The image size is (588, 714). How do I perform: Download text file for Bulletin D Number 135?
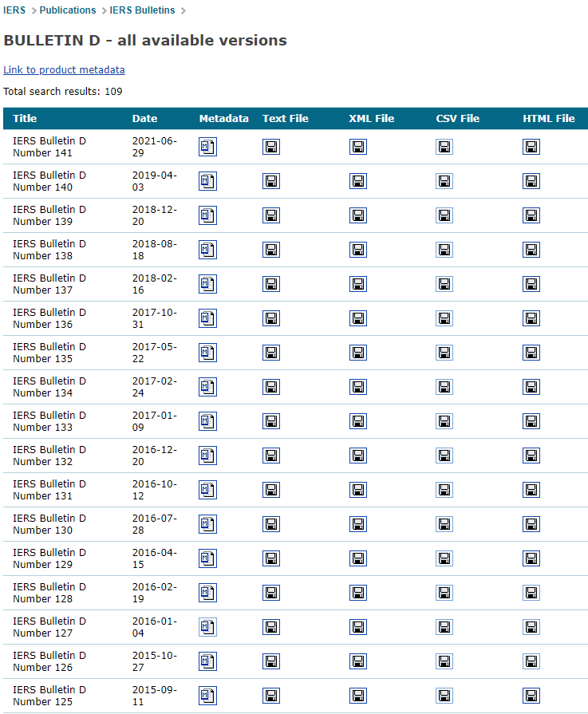coord(271,353)
